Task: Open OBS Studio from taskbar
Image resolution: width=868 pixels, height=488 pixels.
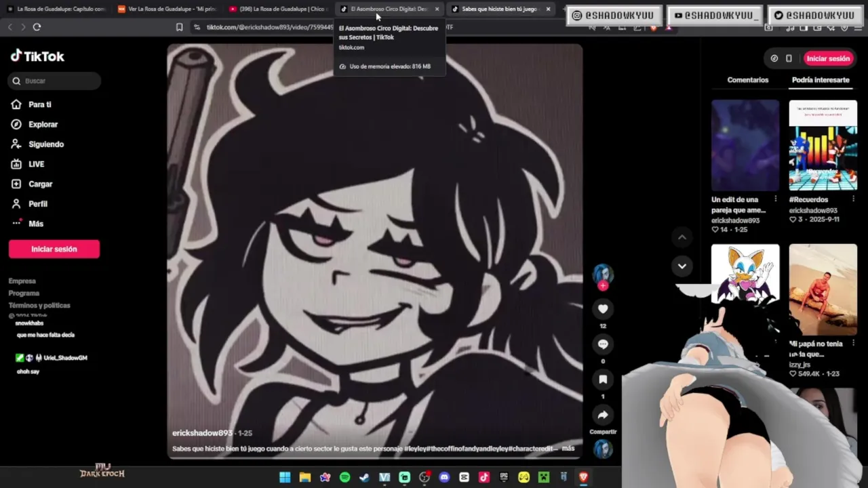Action: pos(425,477)
